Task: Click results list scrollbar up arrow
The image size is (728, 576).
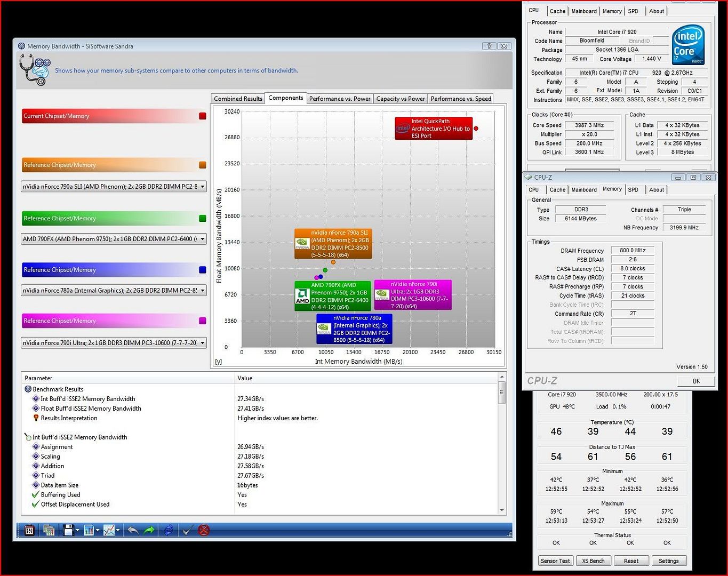Action: point(502,377)
